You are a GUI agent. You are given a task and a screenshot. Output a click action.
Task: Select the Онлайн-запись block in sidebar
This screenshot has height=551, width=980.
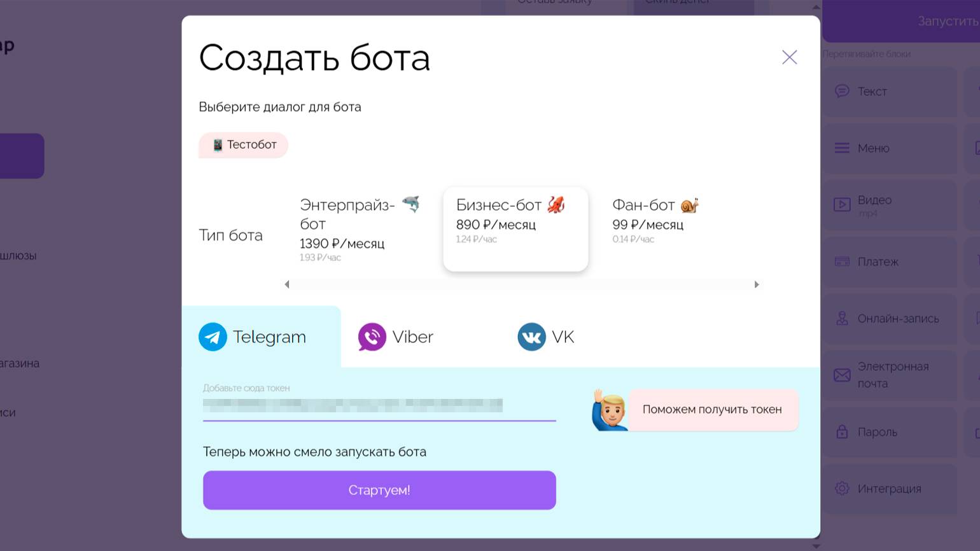[x=890, y=318]
